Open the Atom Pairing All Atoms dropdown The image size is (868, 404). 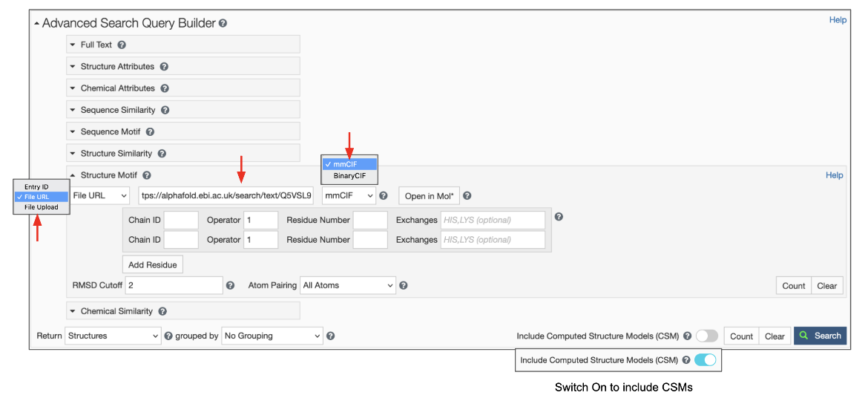pyautogui.click(x=348, y=285)
